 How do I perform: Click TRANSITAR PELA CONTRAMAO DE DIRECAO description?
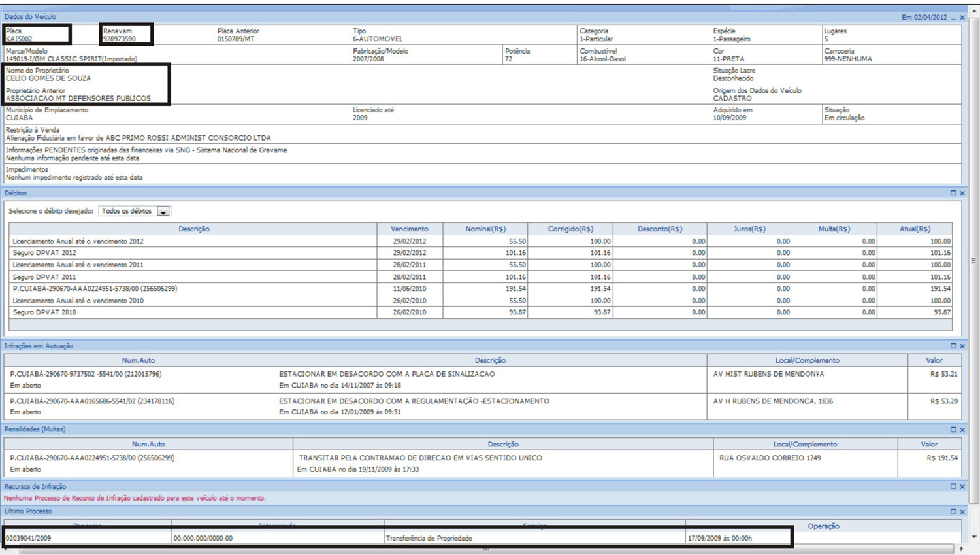tap(421, 458)
